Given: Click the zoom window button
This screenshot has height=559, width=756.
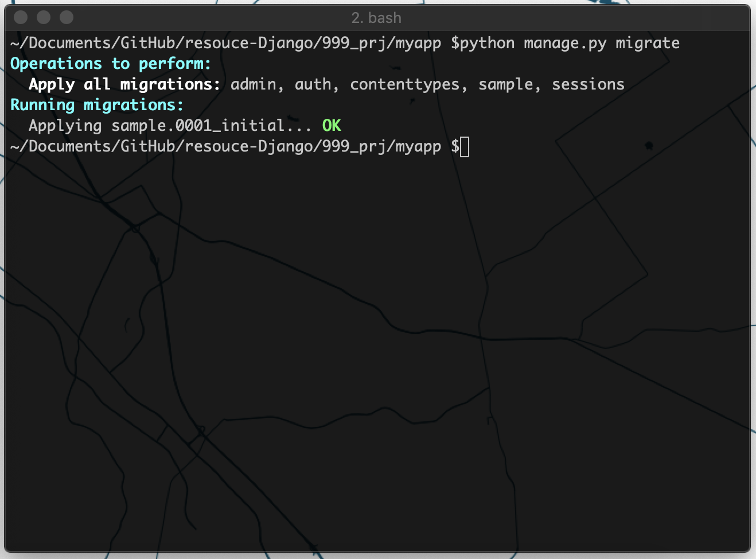Looking at the screenshot, I should click(67, 17).
